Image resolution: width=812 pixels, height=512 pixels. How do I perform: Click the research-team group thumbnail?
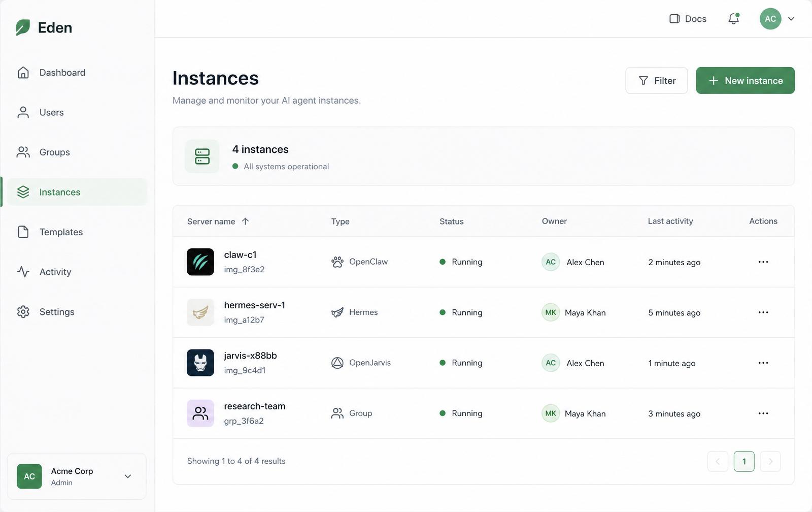point(200,413)
